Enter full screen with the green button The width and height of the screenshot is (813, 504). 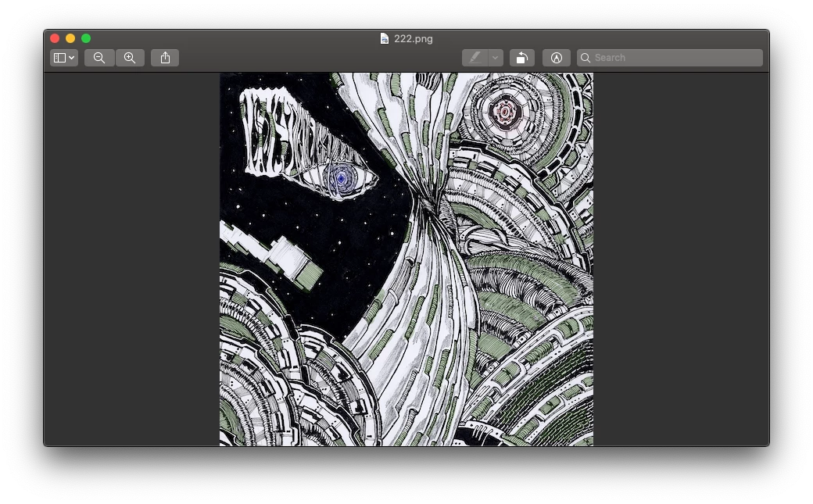86,38
